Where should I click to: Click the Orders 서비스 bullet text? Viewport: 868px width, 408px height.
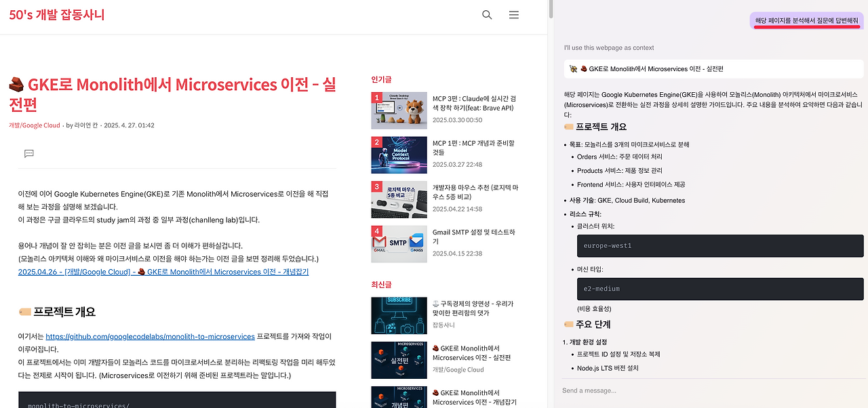tap(620, 157)
